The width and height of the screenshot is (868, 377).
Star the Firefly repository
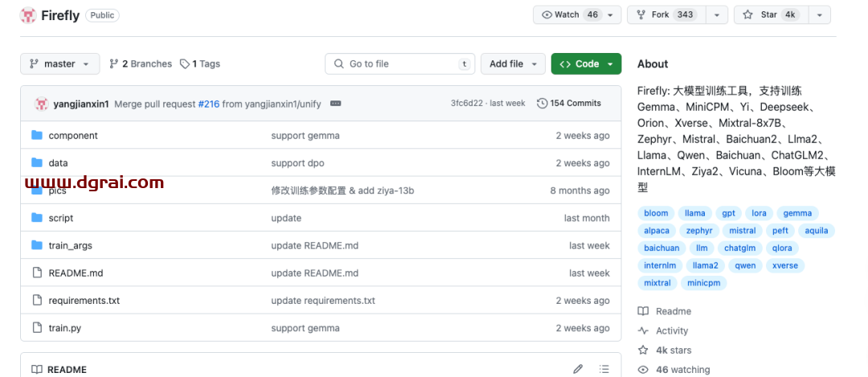(772, 15)
